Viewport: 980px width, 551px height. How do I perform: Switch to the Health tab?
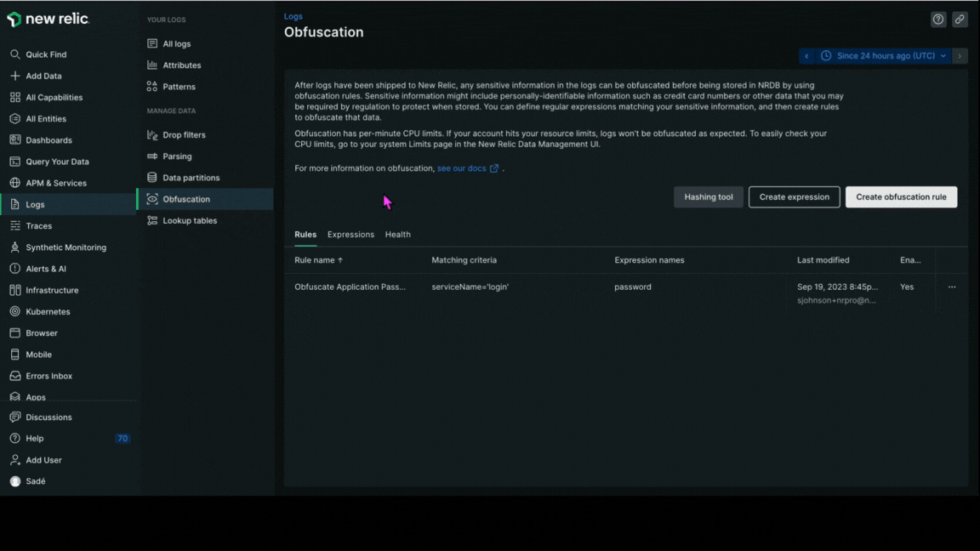pos(397,235)
